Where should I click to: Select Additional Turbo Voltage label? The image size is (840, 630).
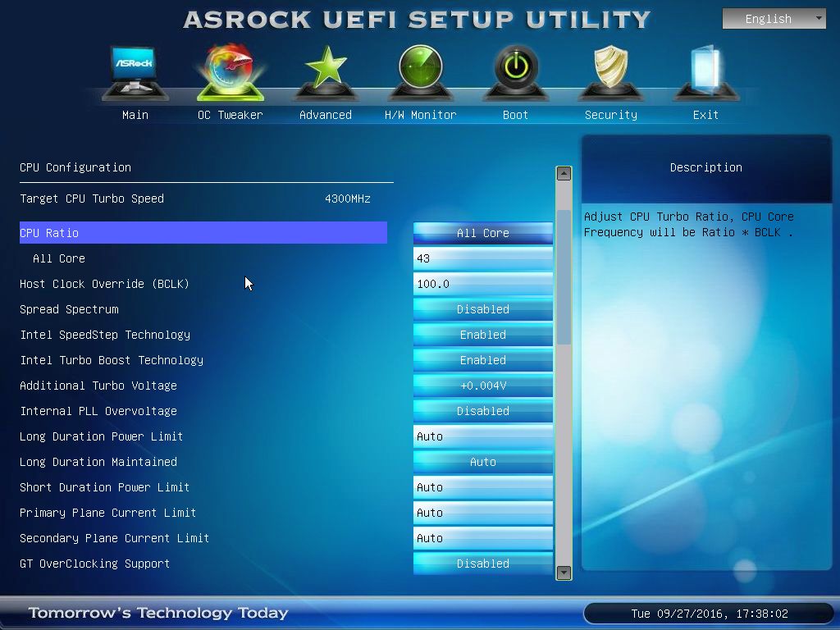coord(98,386)
